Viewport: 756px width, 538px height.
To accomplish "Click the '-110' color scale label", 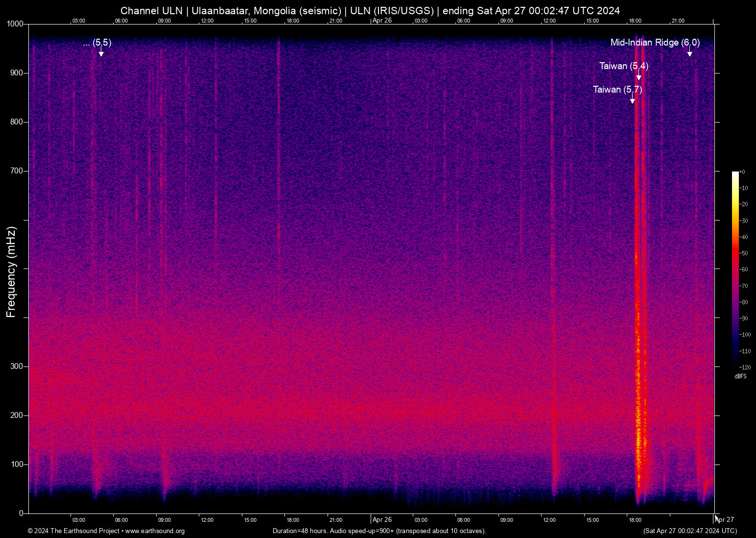I will (x=745, y=351).
